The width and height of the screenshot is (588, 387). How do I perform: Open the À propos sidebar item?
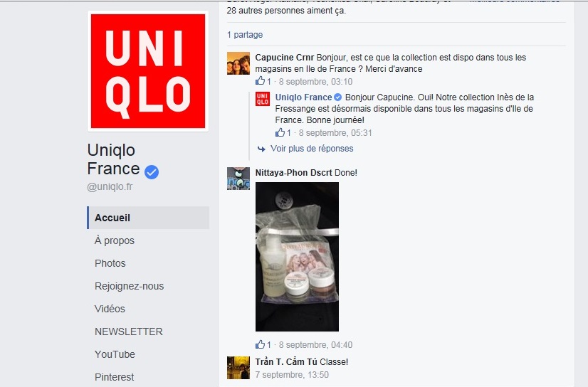click(115, 240)
